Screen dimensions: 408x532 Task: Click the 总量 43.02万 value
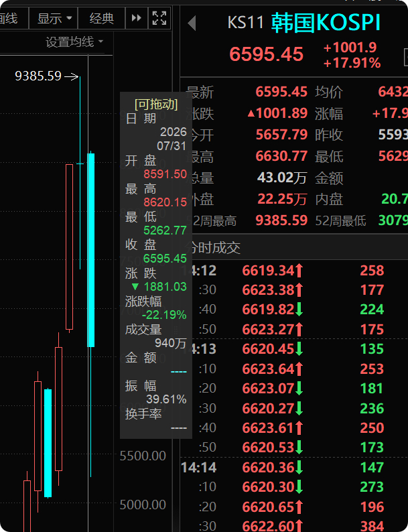coord(282,178)
